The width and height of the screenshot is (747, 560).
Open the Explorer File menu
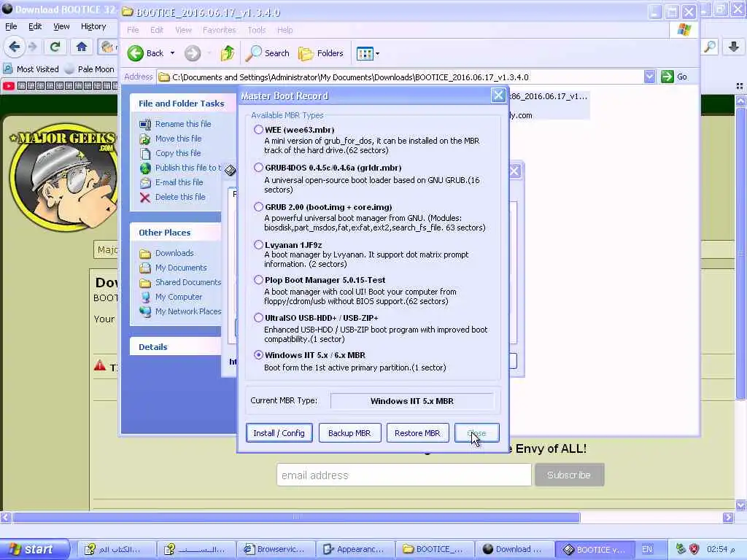pyautogui.click(x=133, y=30)
